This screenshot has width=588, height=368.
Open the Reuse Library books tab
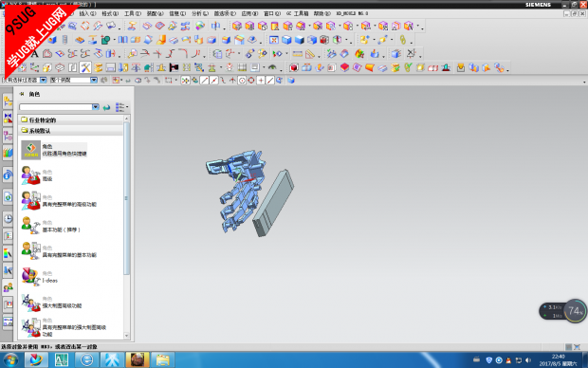[x=8, y=153]
